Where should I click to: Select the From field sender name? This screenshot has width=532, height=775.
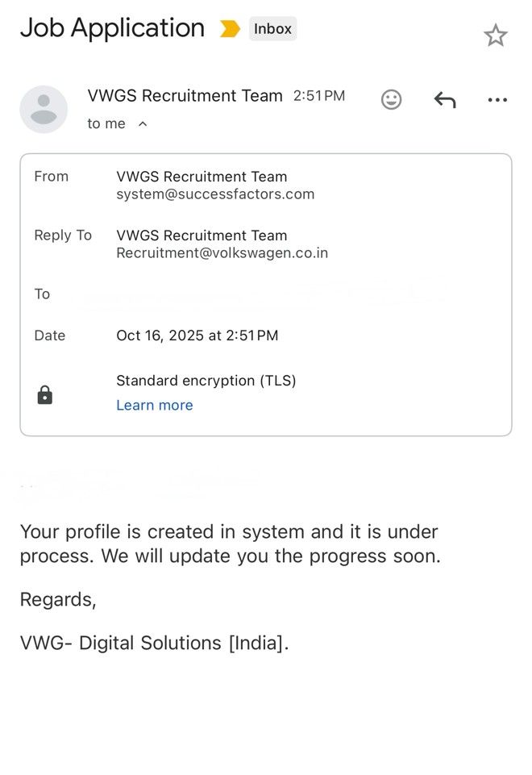click(202, 177)
